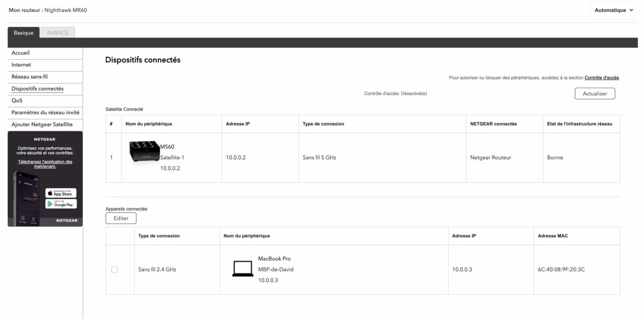Select Dispositifs connectés in sidebar
The image size is (644, 319).
pos(45,89)
